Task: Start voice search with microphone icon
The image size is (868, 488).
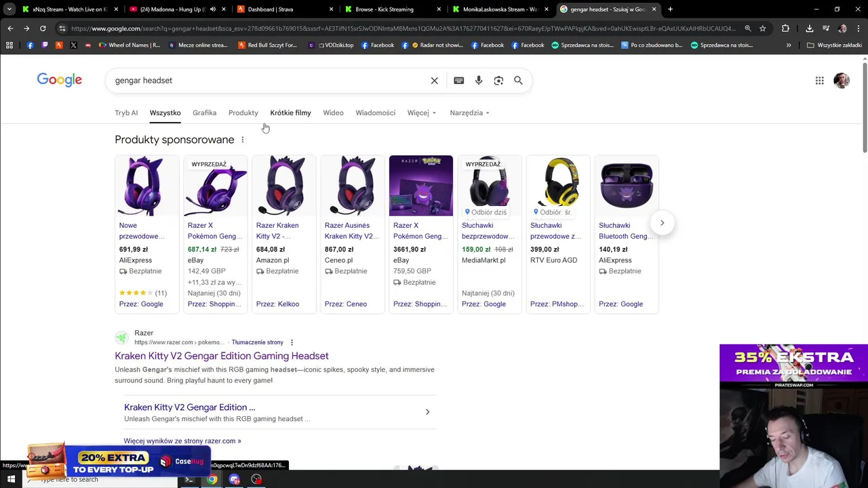Action: click(x=479, y=81)
